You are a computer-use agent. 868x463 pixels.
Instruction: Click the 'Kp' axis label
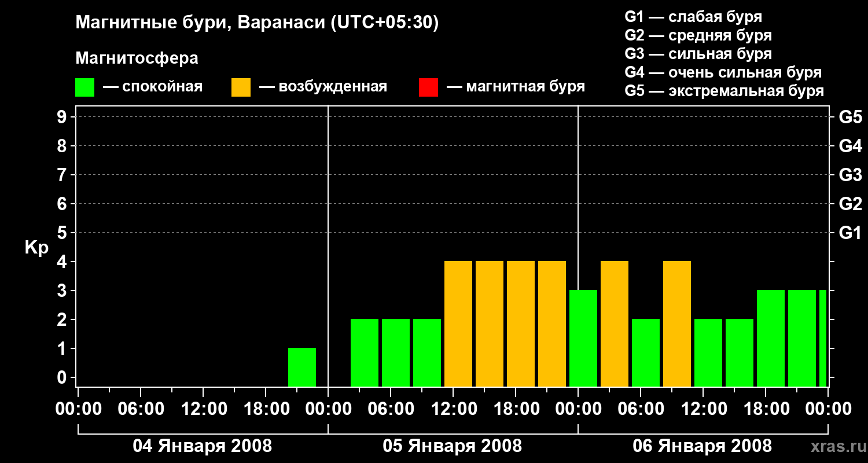pos(36,247)
